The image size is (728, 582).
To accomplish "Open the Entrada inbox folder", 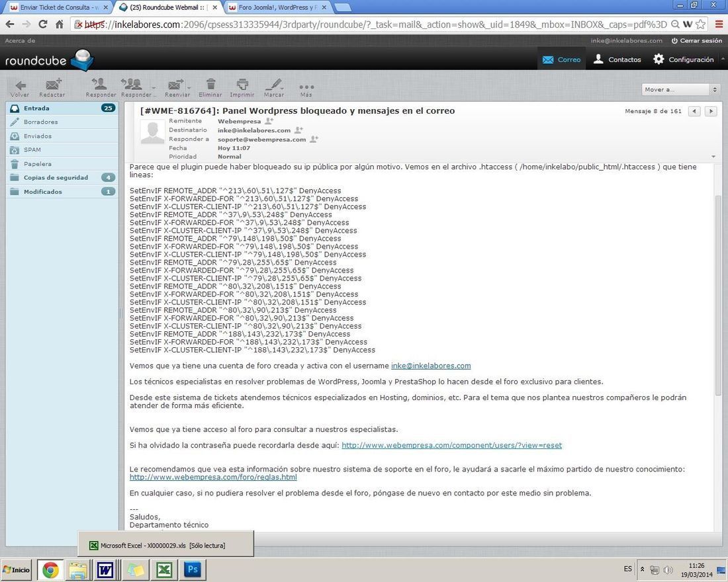I will [x=62, y=108].
